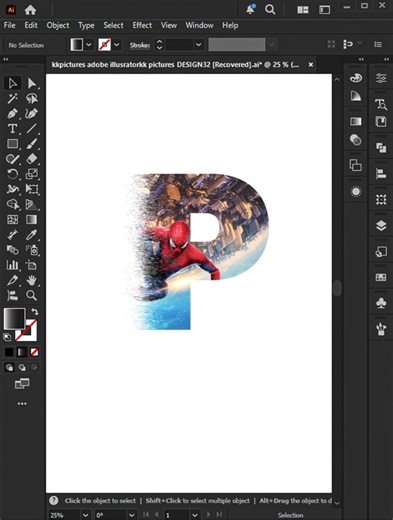Viewport: 393px width, 520px height.
Task: Select the Rectangle tool
Action: (12, 144)
